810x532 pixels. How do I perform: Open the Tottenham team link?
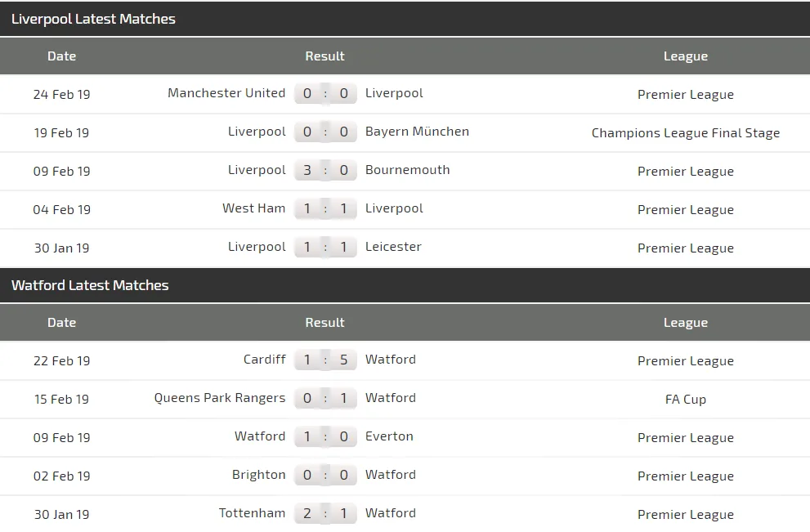(x=252, y=513)
